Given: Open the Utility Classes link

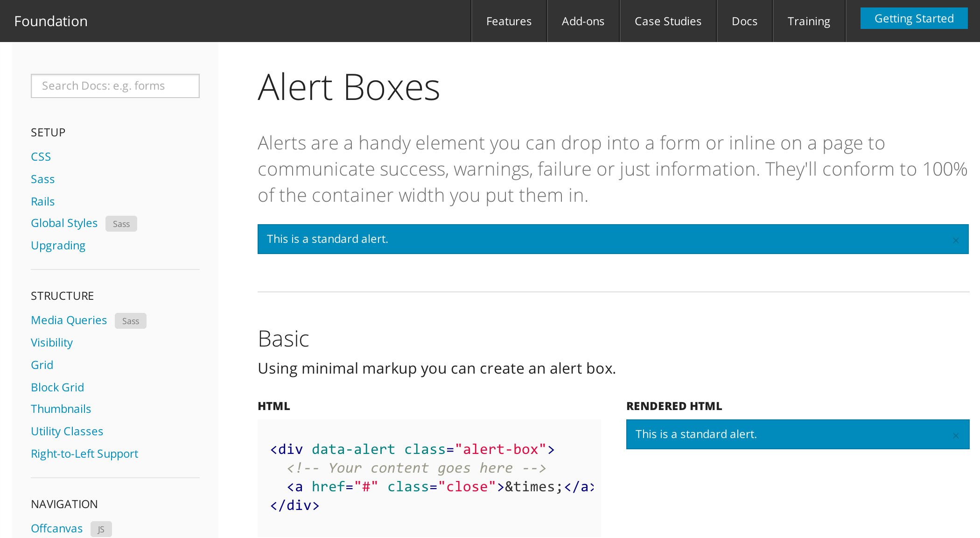Looking at the screenshot, I should (67, 431).
